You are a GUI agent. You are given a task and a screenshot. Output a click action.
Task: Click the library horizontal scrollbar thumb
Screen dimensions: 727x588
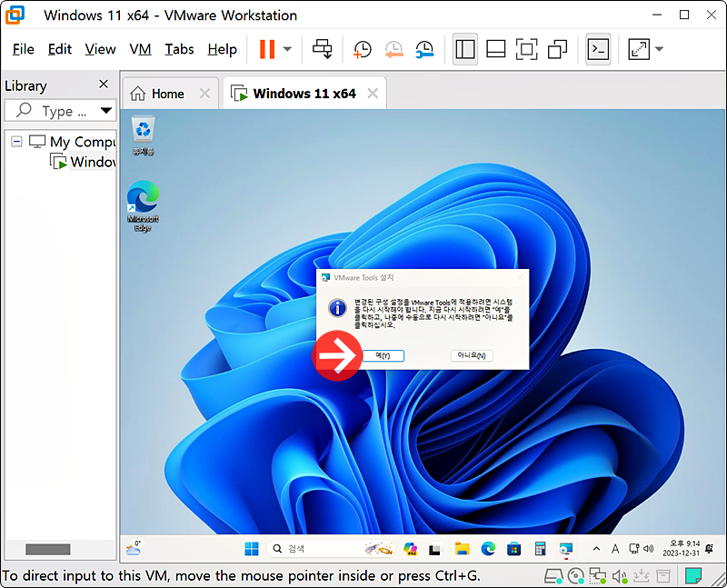(48, 550)
